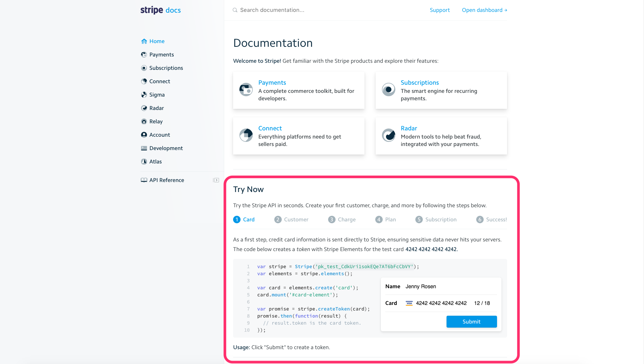Click the Payments card circular icon
The height and width of the screenshot is (364, 644).
coord(246,90)
